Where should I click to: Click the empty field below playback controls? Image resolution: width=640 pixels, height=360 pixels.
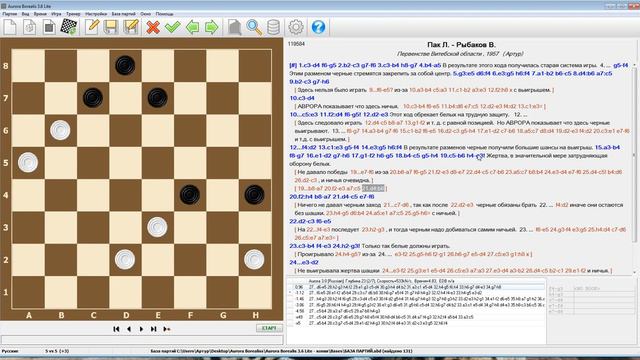142,340
